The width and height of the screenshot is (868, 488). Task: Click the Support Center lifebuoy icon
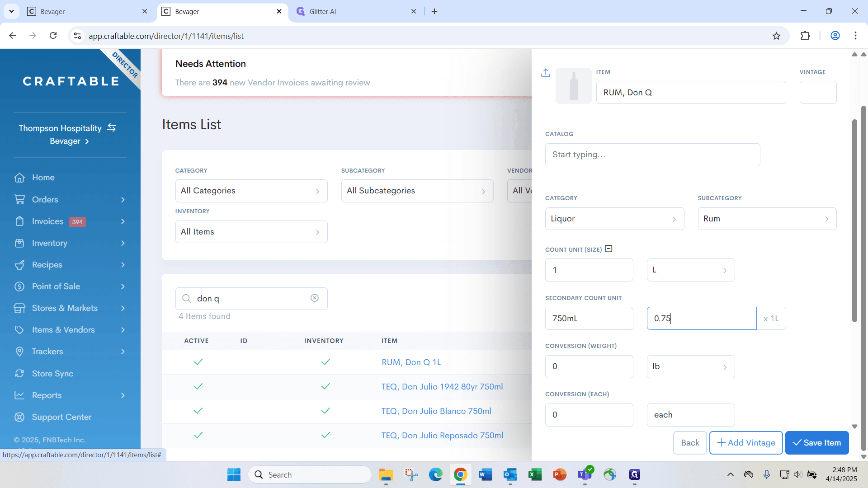(19, 417)
